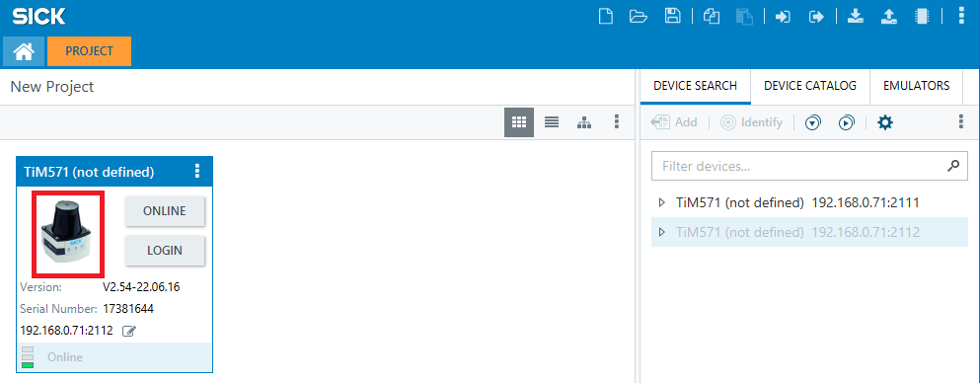980x383 pixels.
Task: Click the Online status indicator bars
Action: pos(28,357)
